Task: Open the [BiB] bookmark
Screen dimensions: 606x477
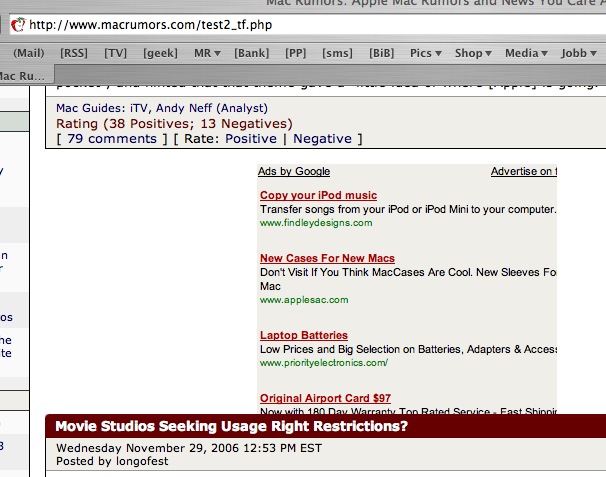Action: pos(381,53)
